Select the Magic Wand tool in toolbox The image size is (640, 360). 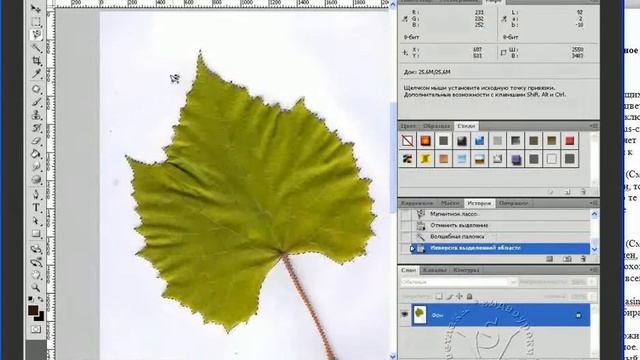pyautogui.click(x=36, y=48)
